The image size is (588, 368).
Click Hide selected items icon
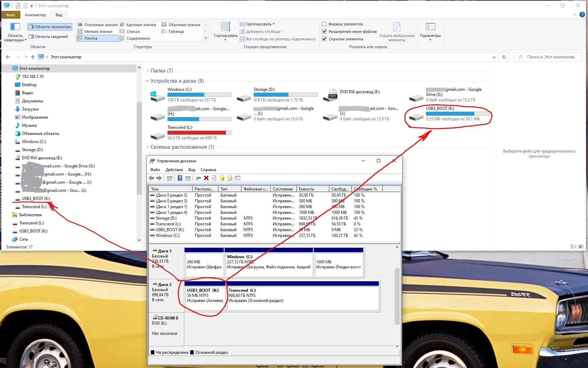397,32
